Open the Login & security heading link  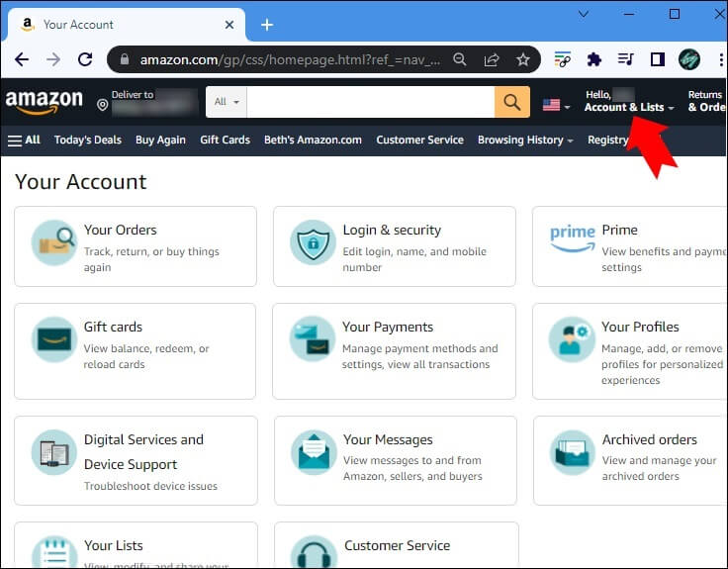(392, 230)
